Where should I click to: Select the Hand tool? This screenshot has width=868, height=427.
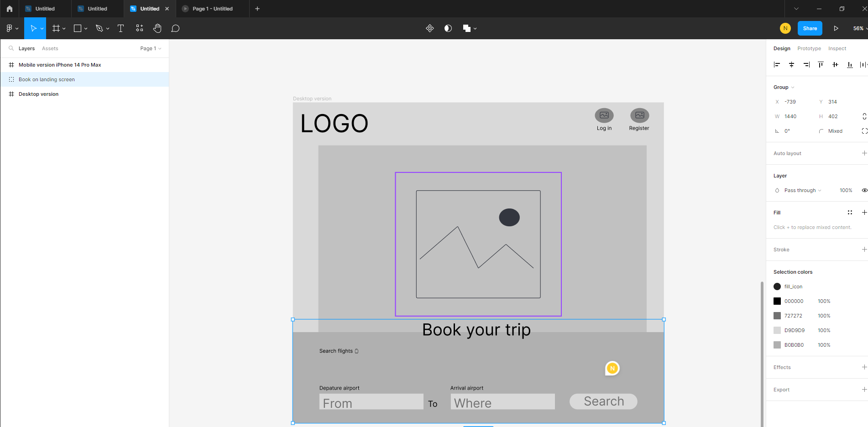[157, 28]
